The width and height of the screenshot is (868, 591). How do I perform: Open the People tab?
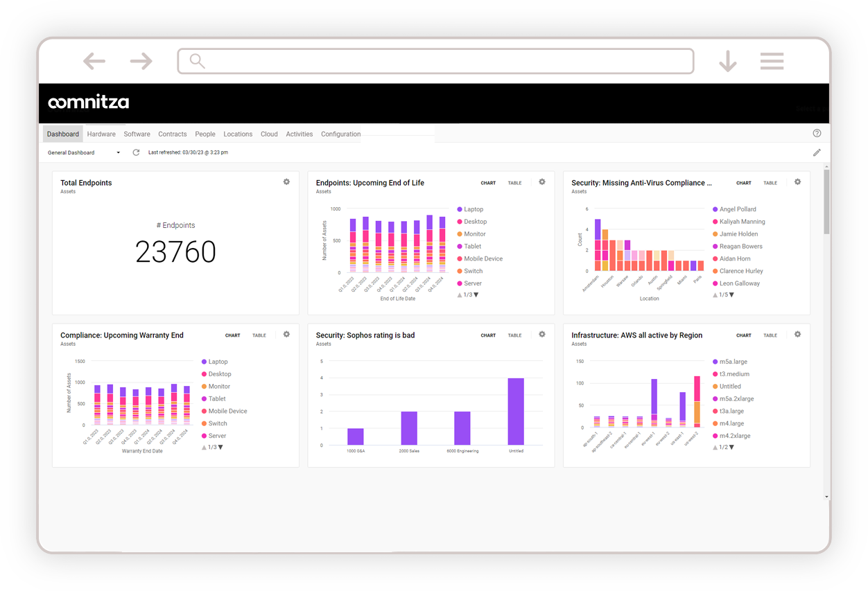point(205,134)
